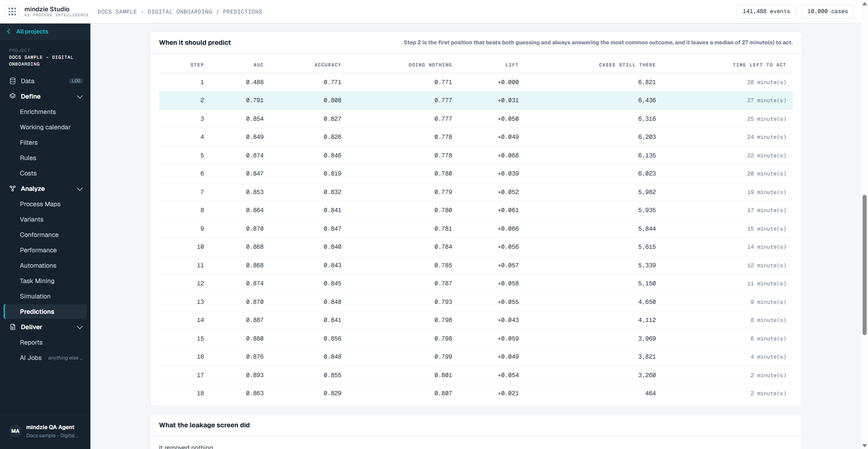Click the mindzie Studio logo text
This screenshot has height=449, width=868.
(47, 9)
